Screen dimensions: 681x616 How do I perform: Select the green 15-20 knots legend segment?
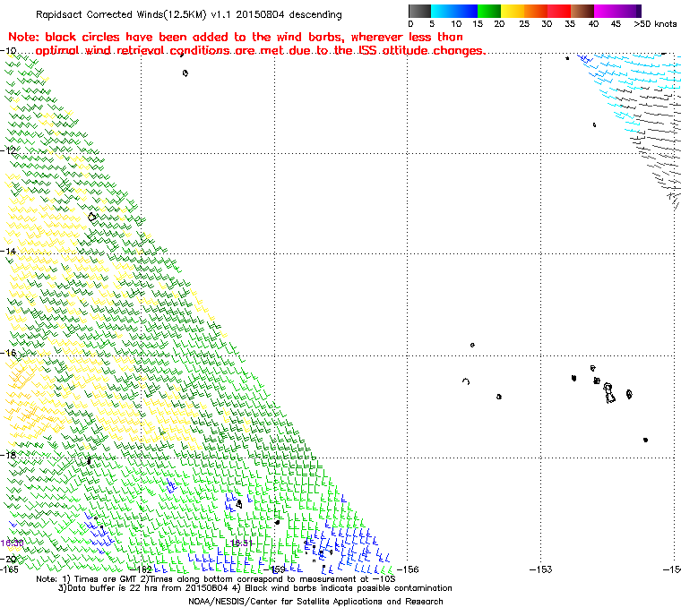coord(489,11)
